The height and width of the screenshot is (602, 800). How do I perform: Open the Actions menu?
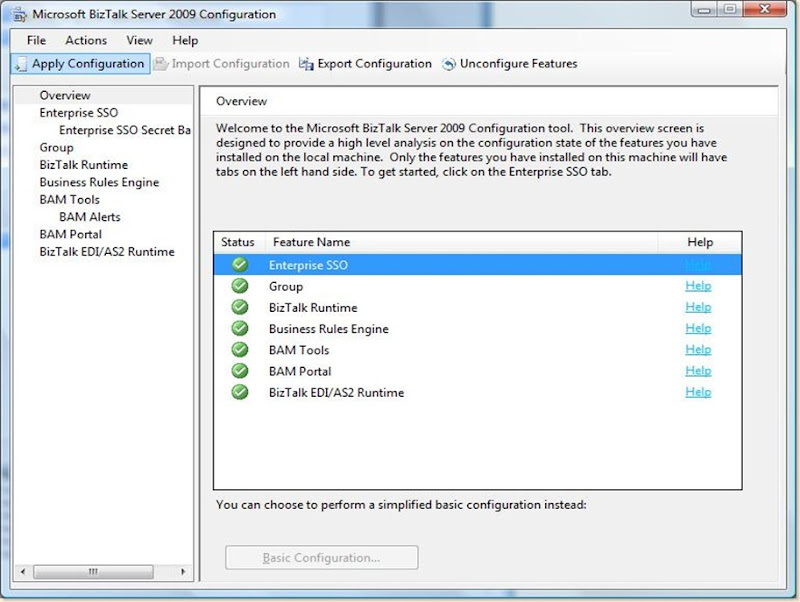click(86, 40)
